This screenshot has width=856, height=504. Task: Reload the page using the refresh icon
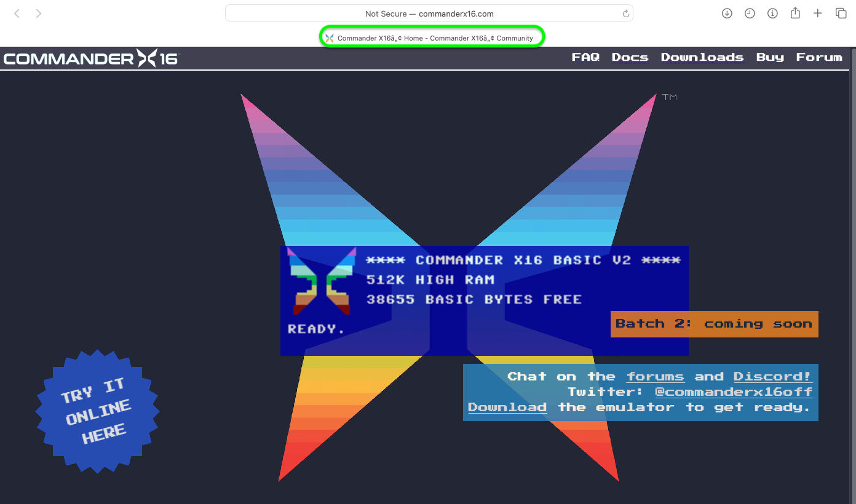[x=626, y=14]
